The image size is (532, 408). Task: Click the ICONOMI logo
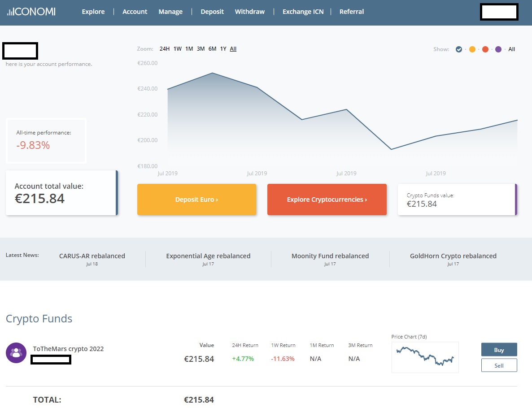31,12
